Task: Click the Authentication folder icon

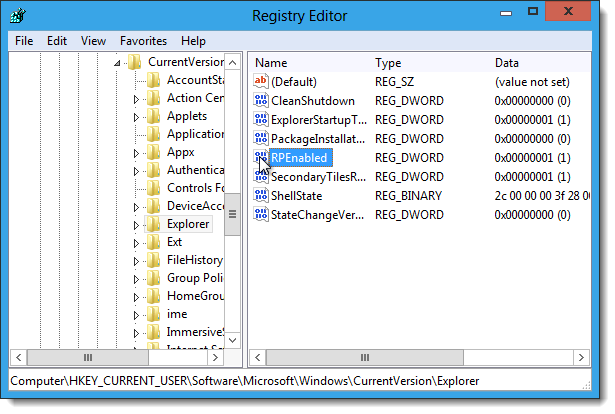Action: (x=153, y=170)
